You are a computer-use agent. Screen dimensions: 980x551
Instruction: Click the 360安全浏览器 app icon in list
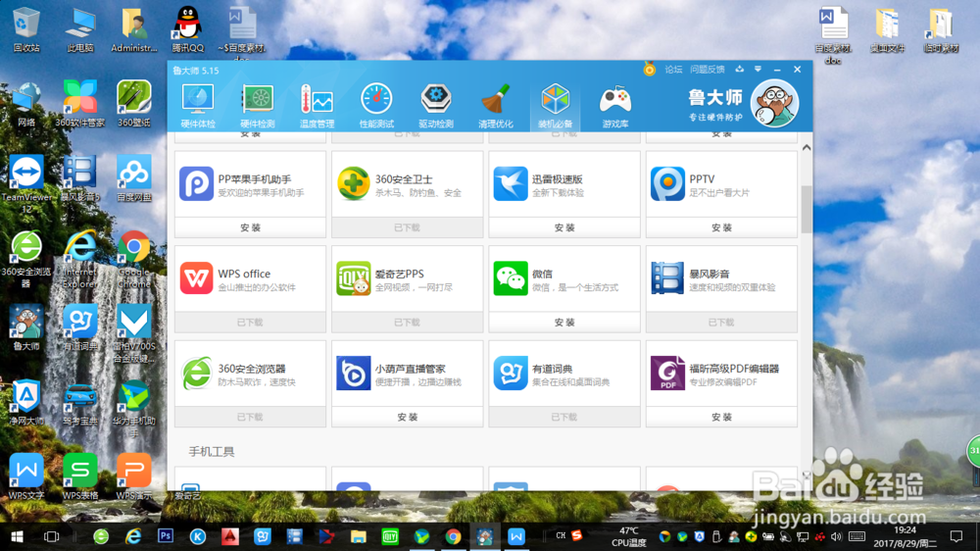pyautogui.click(x=196, y=373)
